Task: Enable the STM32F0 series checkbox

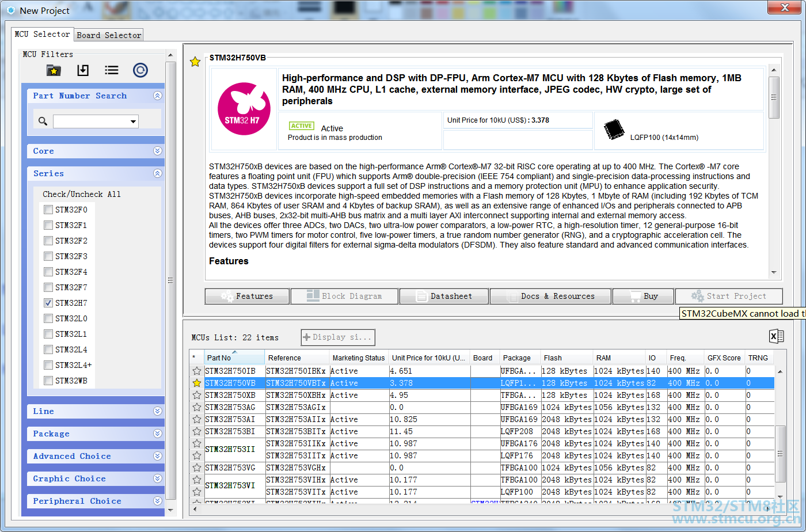Action: coord(48,210)
